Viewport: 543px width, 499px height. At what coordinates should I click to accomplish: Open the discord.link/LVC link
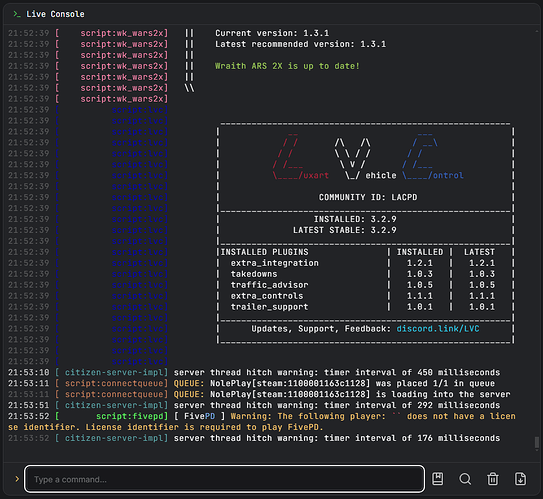point(438,329)
